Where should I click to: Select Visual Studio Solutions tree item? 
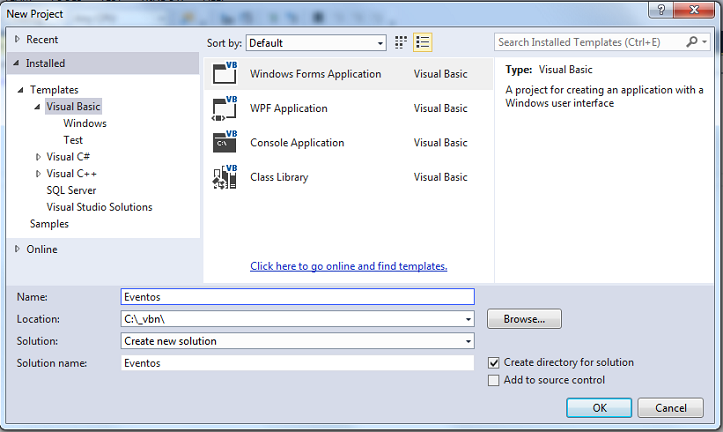tap(99, 207)
